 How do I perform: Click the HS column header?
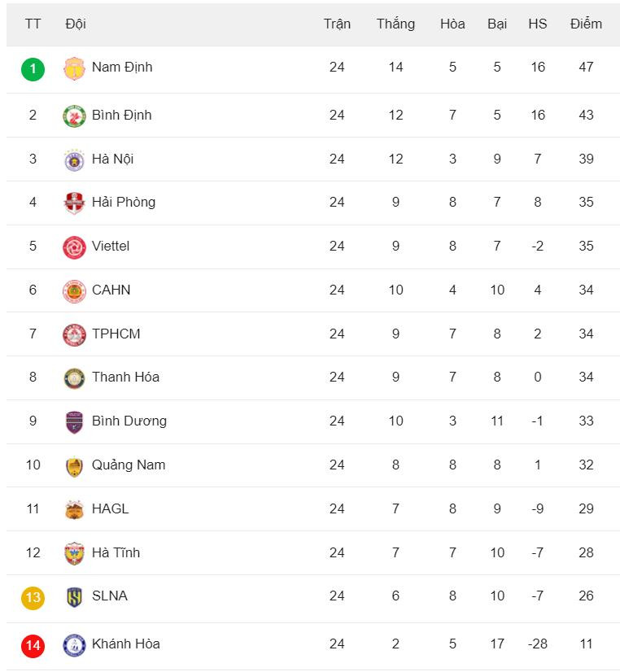537,24
